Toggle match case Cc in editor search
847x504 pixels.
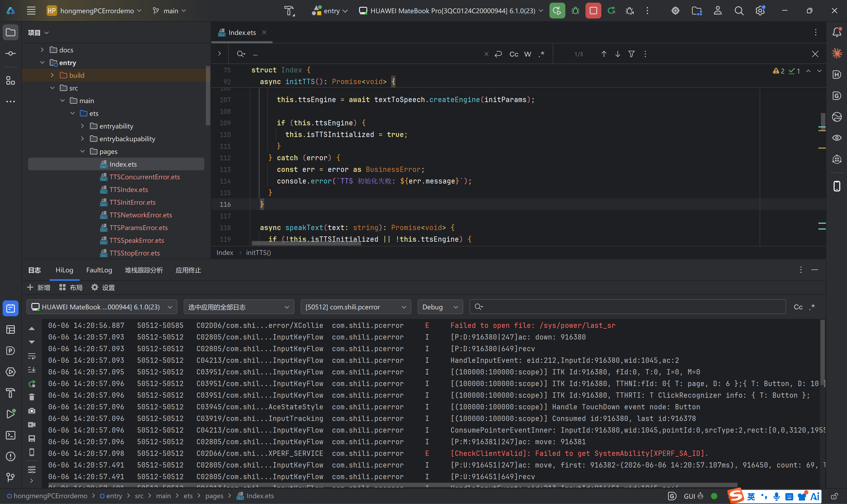[514, 54]
